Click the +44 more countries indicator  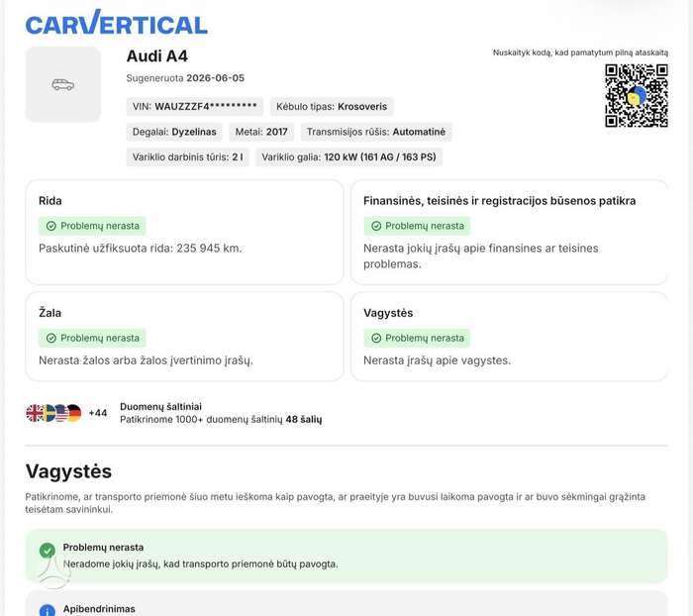98,413
